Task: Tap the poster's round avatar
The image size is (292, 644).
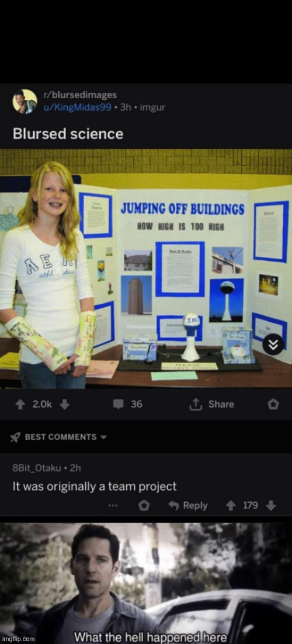Action: pyautogui.click(x=25, y=101)
